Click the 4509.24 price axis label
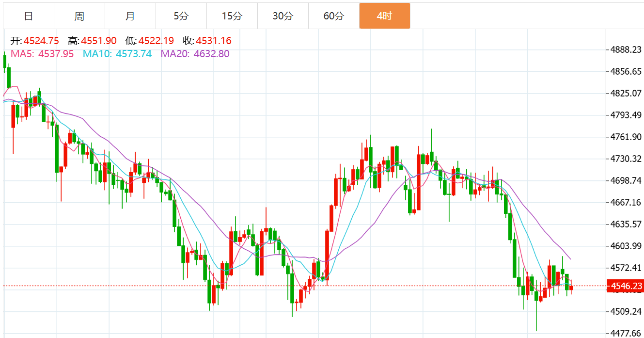 [626, 312]
